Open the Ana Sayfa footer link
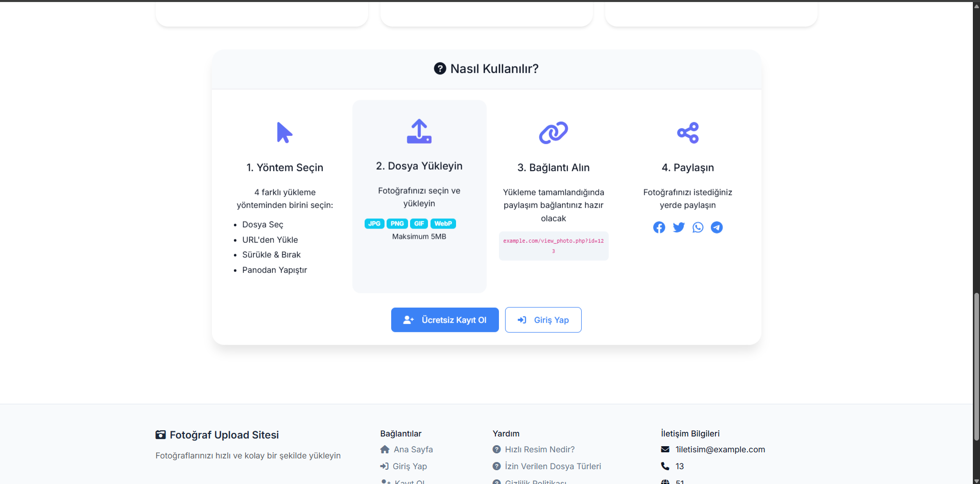 coord(413,449)
